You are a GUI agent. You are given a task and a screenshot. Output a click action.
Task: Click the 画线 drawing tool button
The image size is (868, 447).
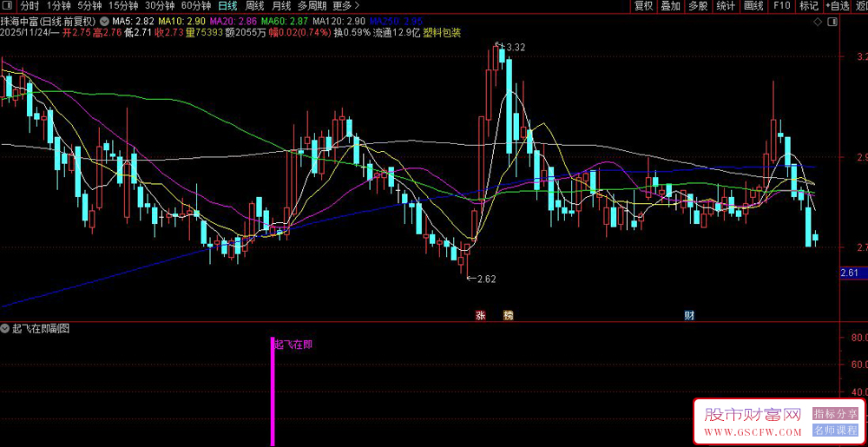(x=753, y=6)
